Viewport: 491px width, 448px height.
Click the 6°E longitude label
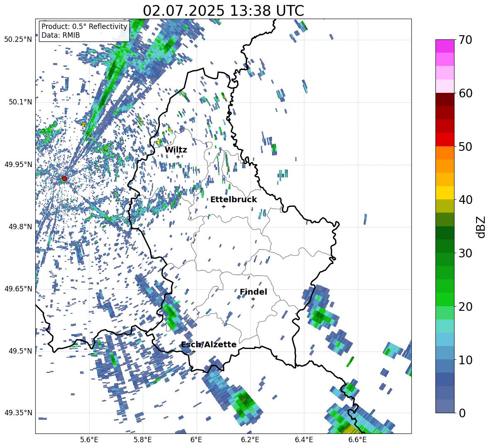click(x=196, y=440)
